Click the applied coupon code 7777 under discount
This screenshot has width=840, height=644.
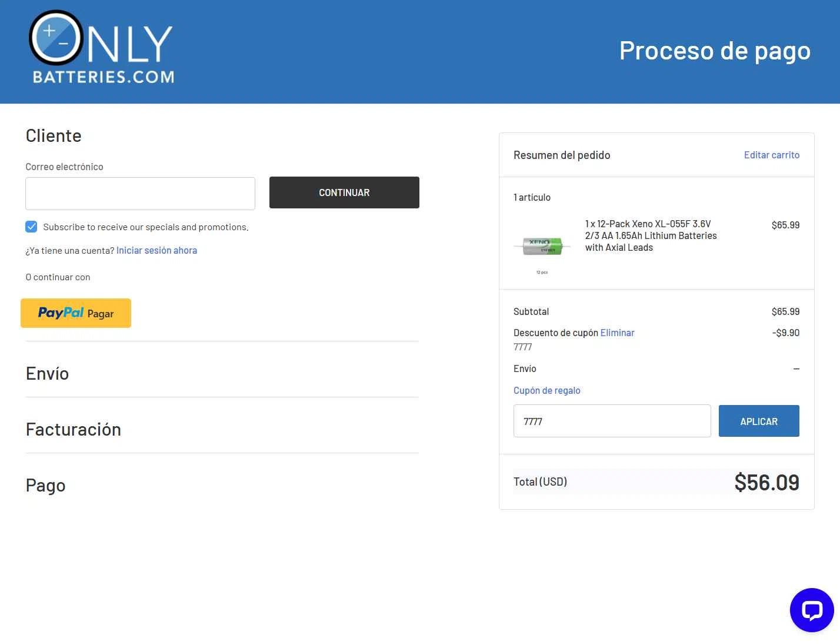coord(523,347)
